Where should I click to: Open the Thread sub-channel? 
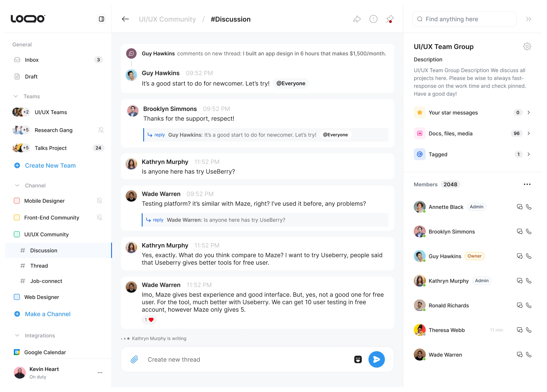[x=39, y=266]
